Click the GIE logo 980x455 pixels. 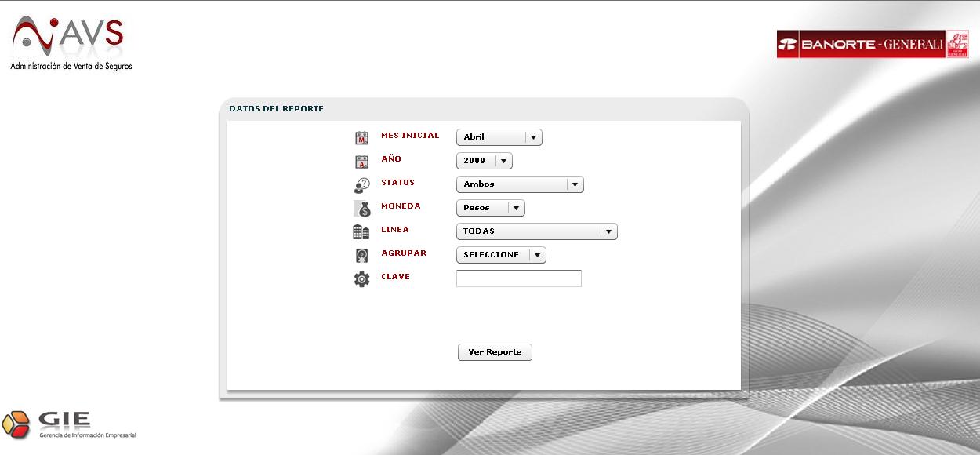tap(69, 424)
